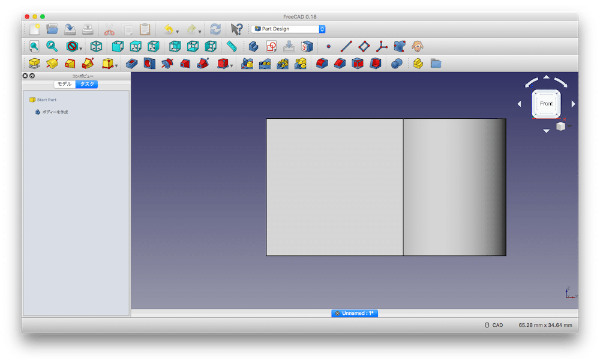Click the Pad extrude tool icon
This screenshot has height=364, width=600.
pyautogui.click(x=34, y=64)
